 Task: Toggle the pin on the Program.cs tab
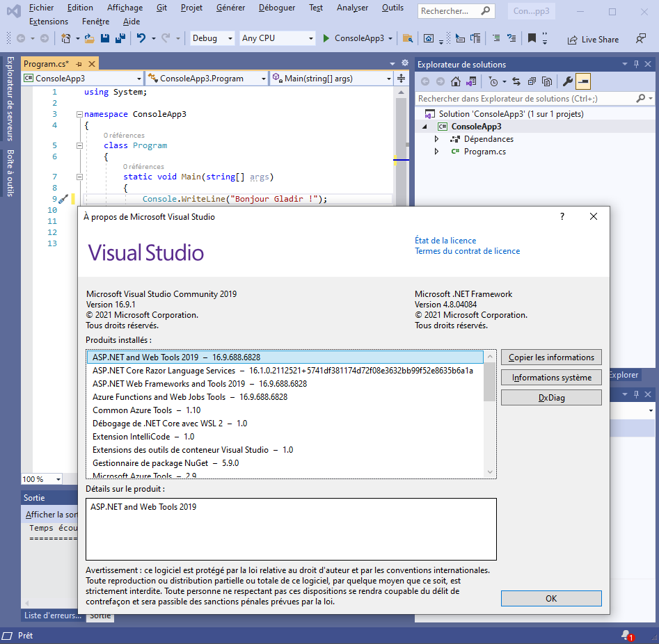(x=79, y=64)
